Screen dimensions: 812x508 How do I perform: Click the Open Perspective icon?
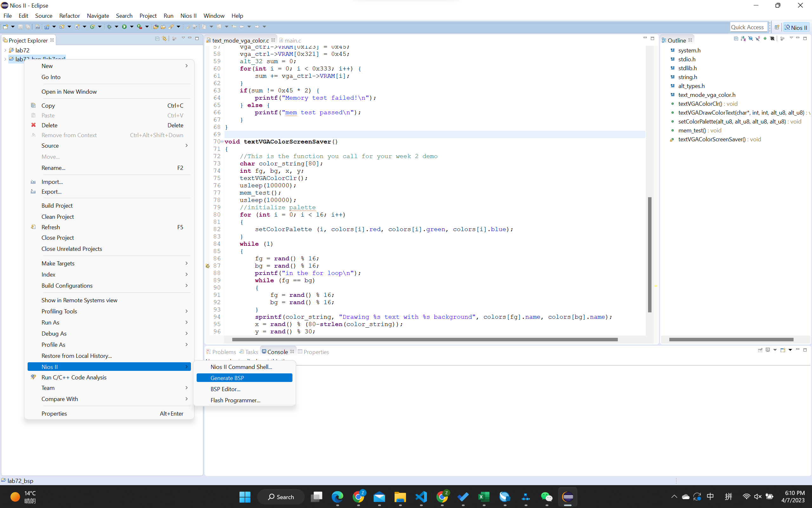[777, 27]
